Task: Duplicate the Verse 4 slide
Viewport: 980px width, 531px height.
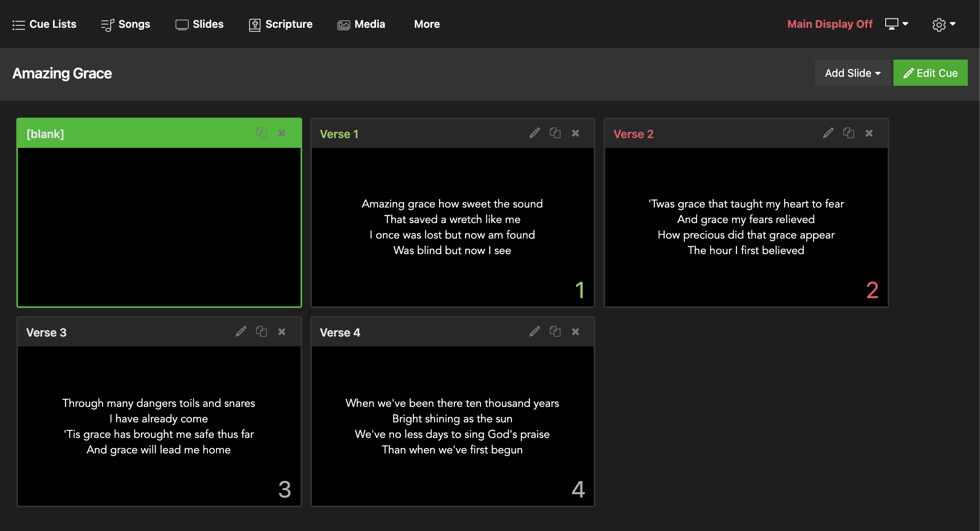Action: coord(555,332)
